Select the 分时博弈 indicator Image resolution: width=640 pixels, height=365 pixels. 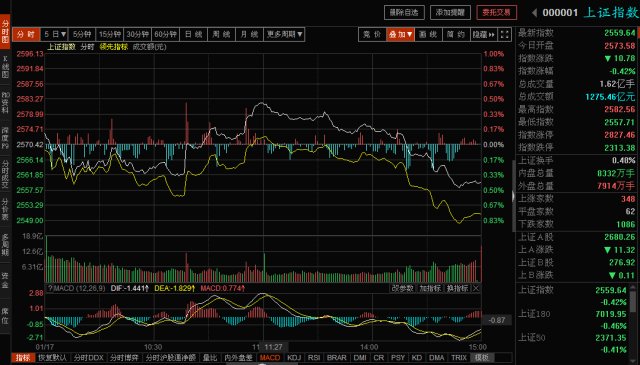point(124,358)
